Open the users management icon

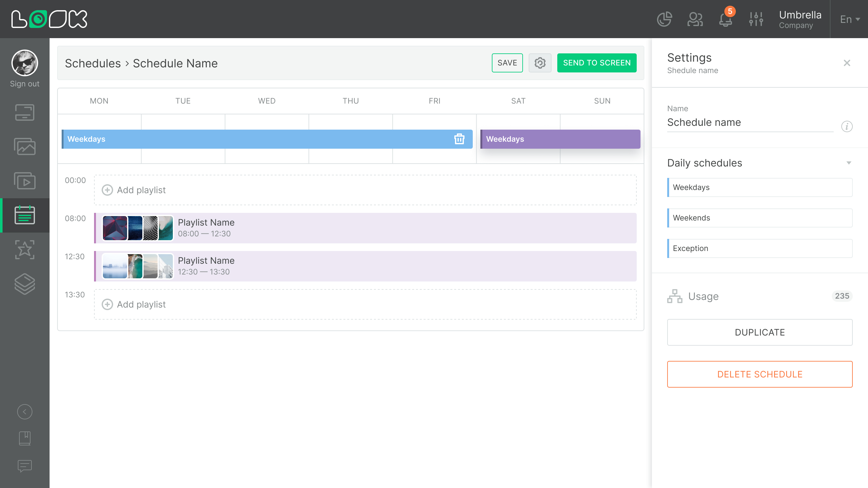pyautogui.click(x=695, y=19)
